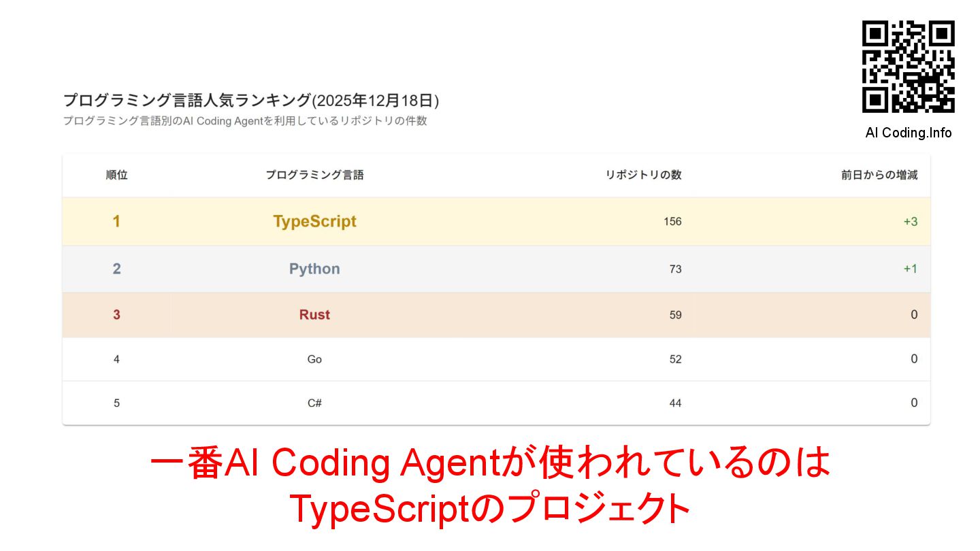980x551 pixels.
Task: Sort by リポジトリの数 column header
Action: tap(643, 175)
